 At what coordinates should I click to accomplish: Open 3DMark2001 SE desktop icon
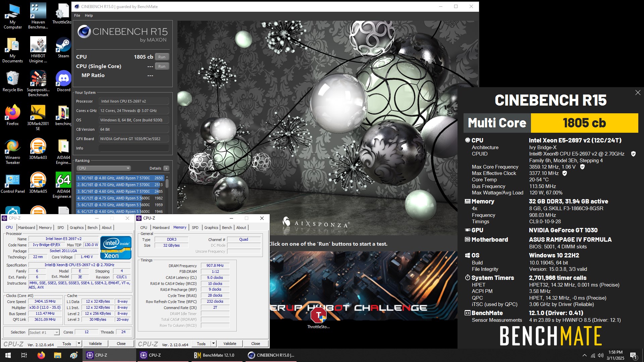point(38,118)
